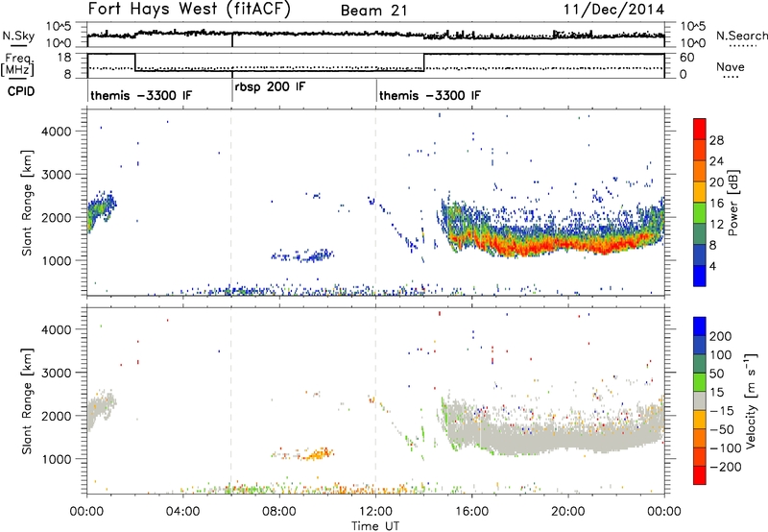Screen dimensions: 768x532
Task: Click the 'N.Search' legend label
Action: (742, 36)
